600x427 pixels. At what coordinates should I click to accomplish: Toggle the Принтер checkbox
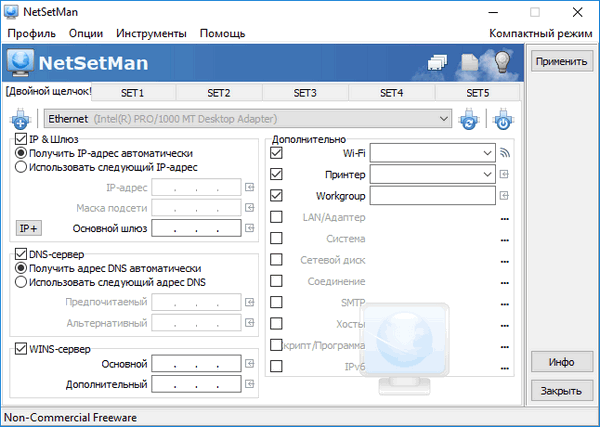coord(276,174)
